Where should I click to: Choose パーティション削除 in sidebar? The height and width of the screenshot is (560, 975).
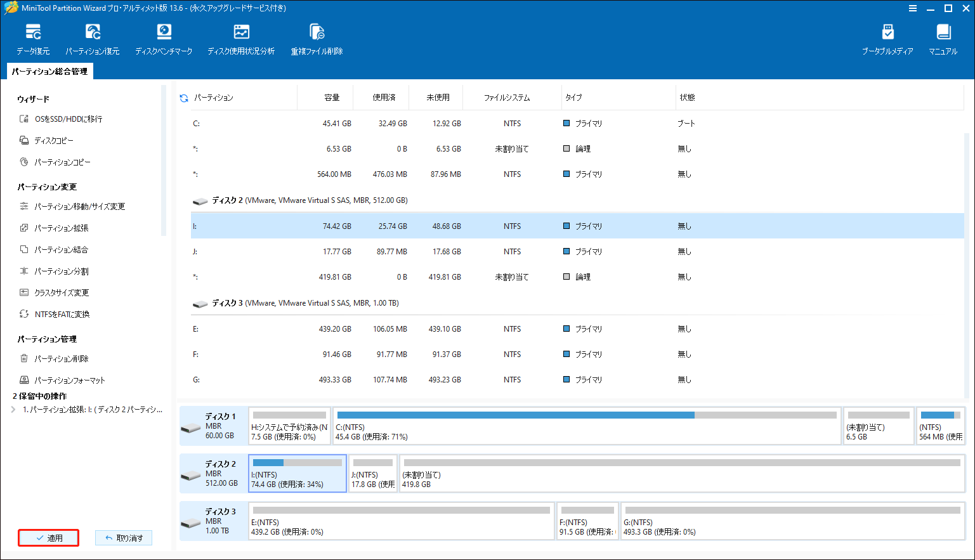coord(54,358)
